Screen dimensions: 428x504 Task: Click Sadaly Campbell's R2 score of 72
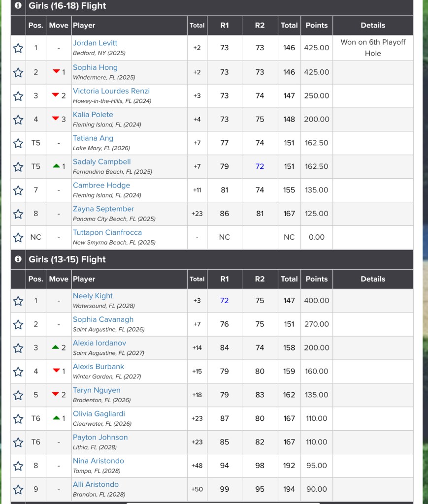pyautogui.click(x=260, y=166)
